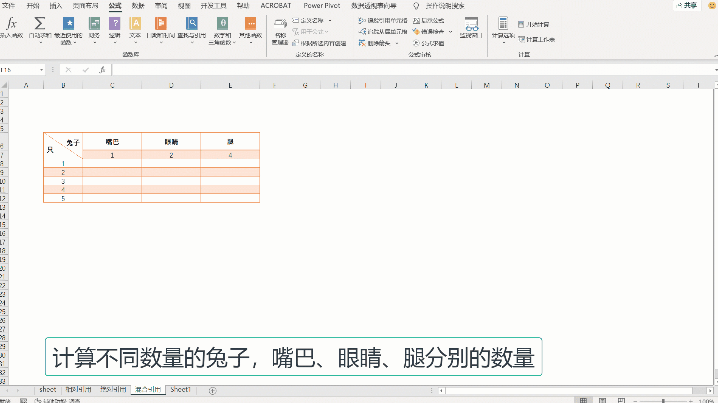Click the header cell '嘴巴'

click(x=112, y=142)
